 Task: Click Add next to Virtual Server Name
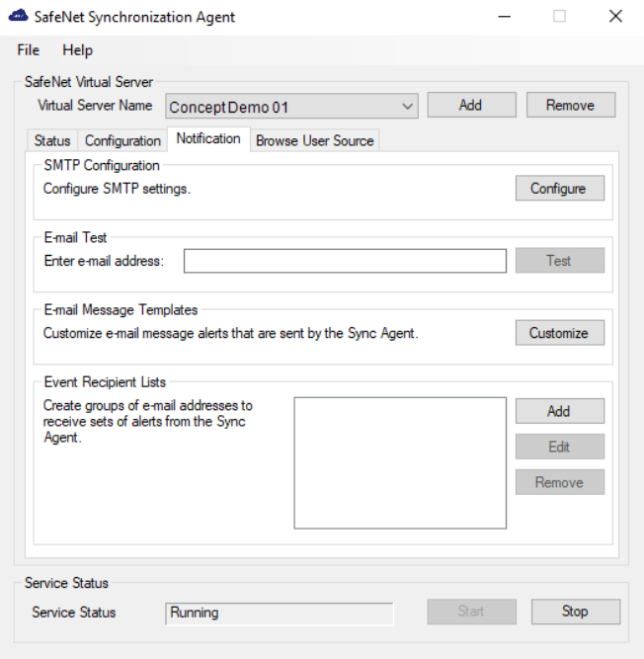point(471,106)
